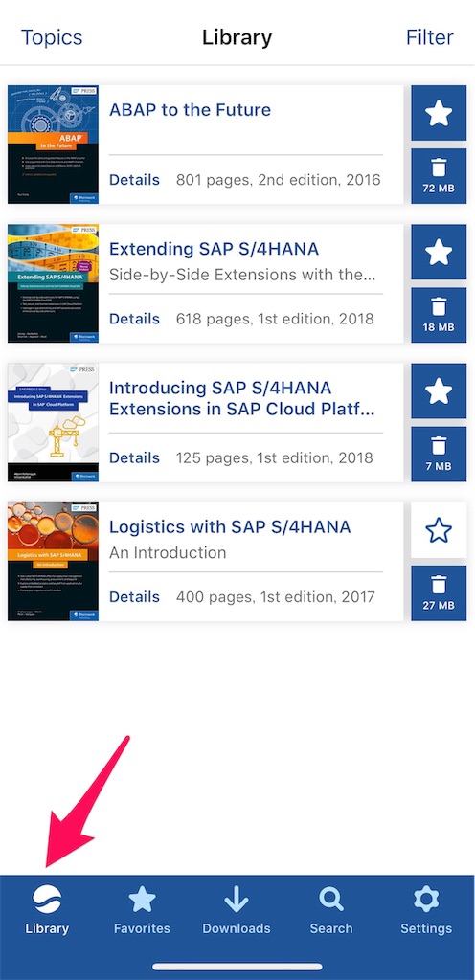Viewport: 475px width, 980px height.
Task: Select text 618 pages, 1st edition, 2018
Action: (x=275, y=319)
